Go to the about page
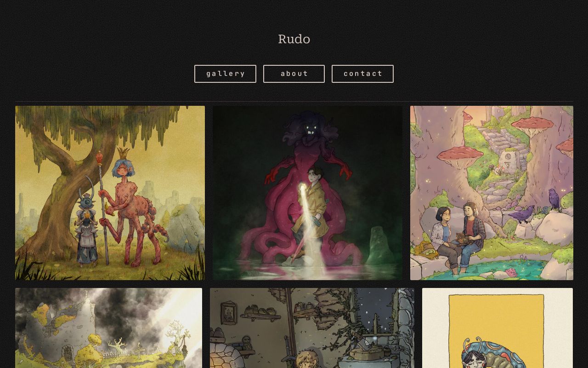The width and height of the screenshot is (588, 368). coord(294,74)
